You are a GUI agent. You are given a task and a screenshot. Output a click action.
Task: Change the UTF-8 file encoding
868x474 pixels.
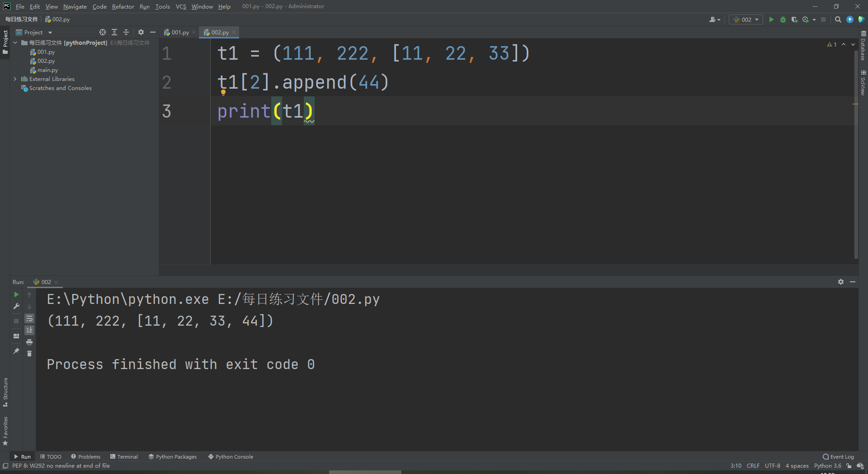[773, 466]
